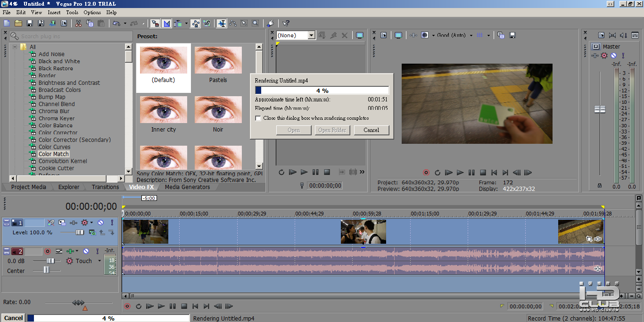Switch to Transitions tab
Viewport: 644px width, 322px height.
105,187
